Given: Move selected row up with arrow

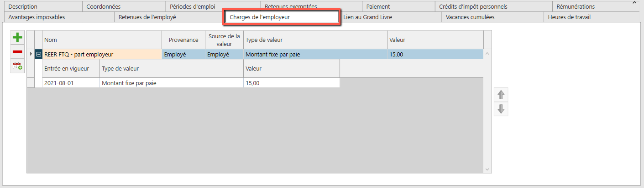Looking at the screenshot, I should 501,95.
